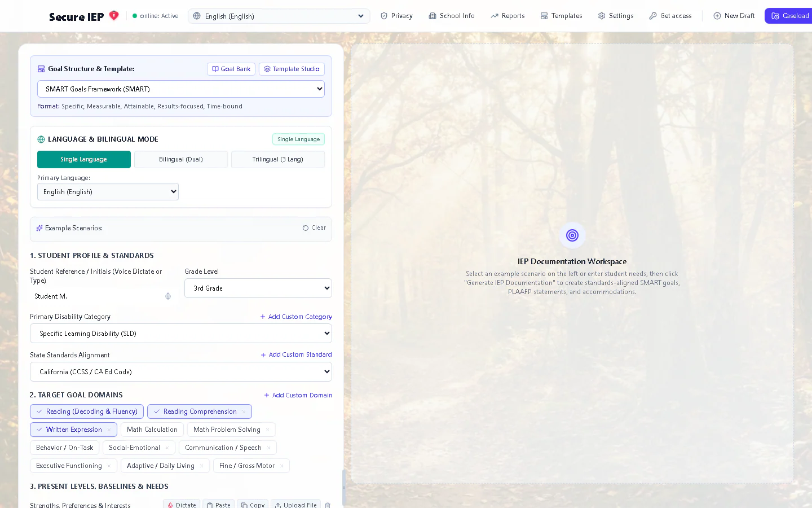Click the trash icon beside Upload File

[328, 505]
